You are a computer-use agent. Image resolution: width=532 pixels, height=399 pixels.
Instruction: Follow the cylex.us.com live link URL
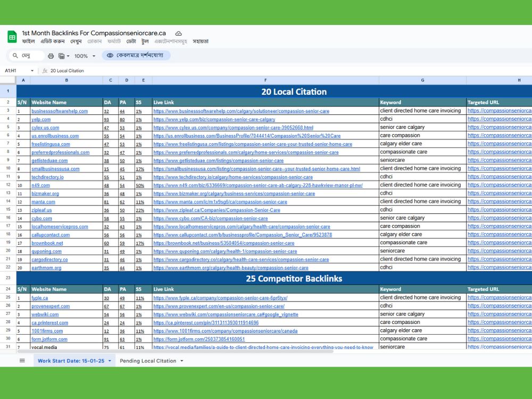pyautogui.click(x=233, y=128)
